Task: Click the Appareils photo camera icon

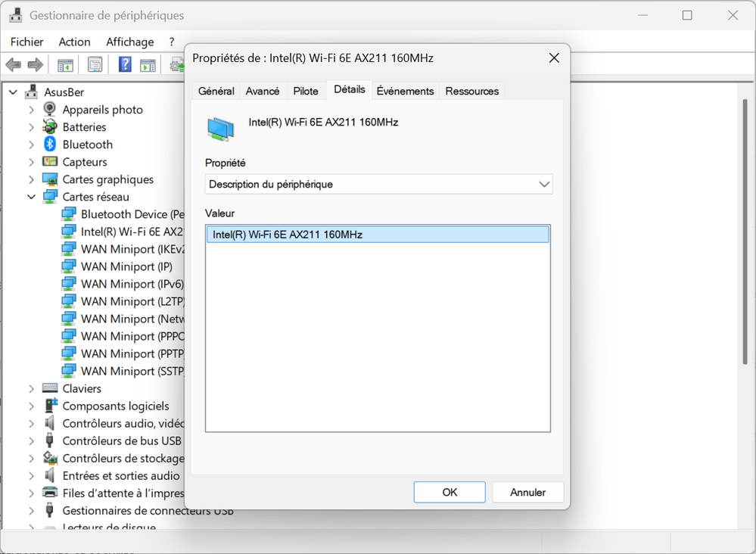Action: [50, 109]
